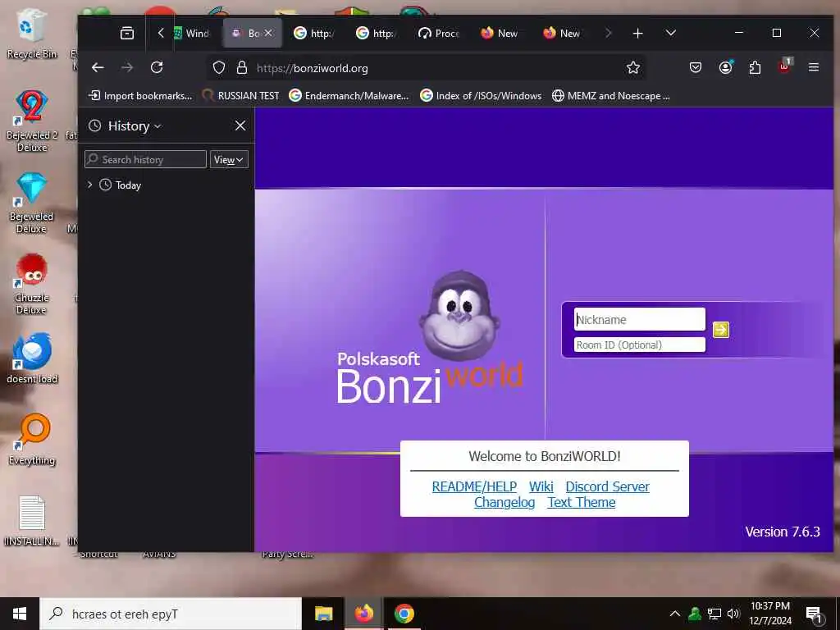This screenshot has height=630, width=840.
Task: Select Bejeweled 2 Deluxe desktop shortcut
Action: (32, 121)
